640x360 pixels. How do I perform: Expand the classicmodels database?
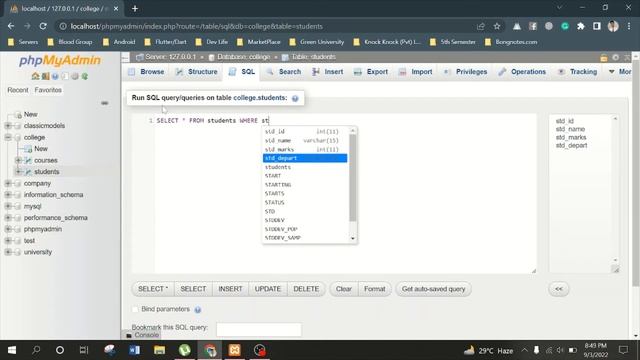click(8, 126)
